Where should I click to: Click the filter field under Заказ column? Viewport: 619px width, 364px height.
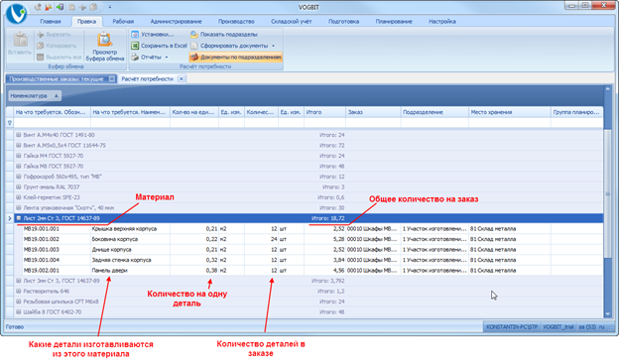tap(373, 123)
